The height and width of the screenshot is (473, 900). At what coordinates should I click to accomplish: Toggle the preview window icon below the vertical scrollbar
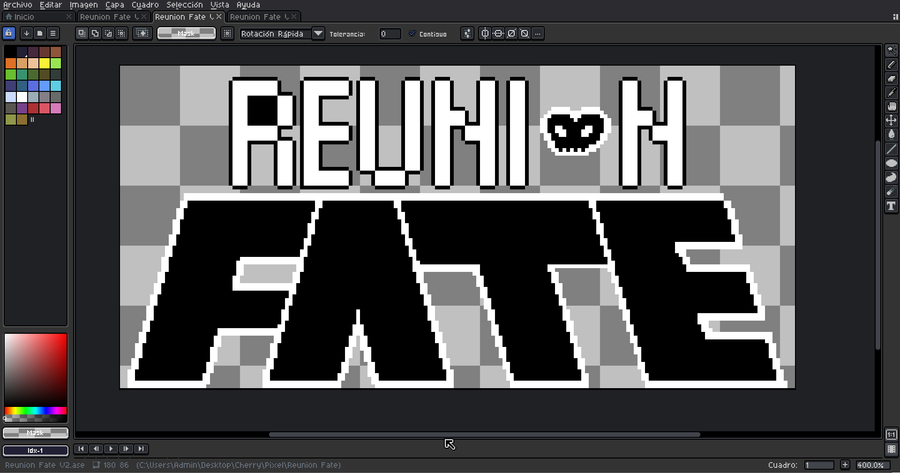pos(891,435)
